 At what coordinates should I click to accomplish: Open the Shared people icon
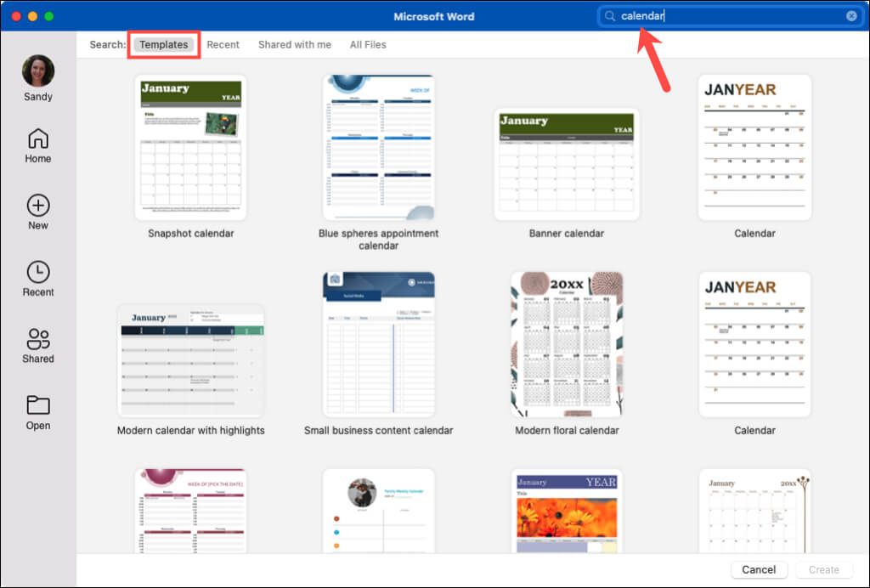coord(37,339)
